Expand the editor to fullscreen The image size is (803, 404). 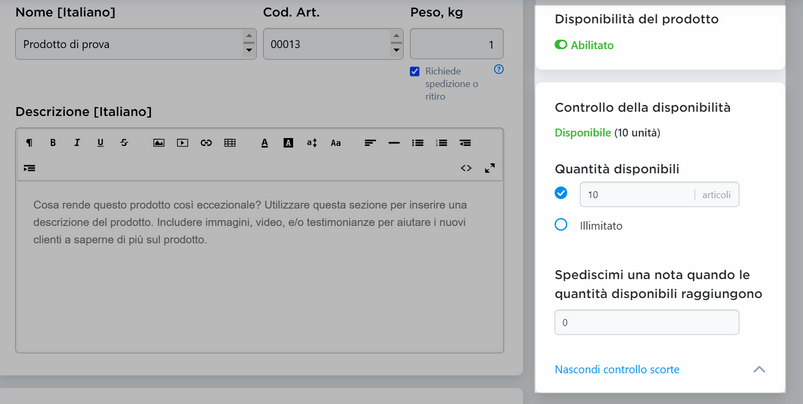click(x=490, y=168)
